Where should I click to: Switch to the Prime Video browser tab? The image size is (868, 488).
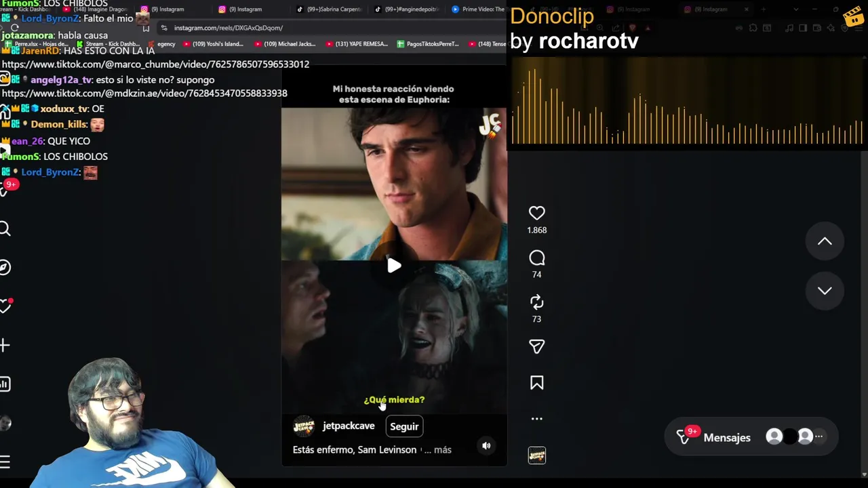pos(478,9)
